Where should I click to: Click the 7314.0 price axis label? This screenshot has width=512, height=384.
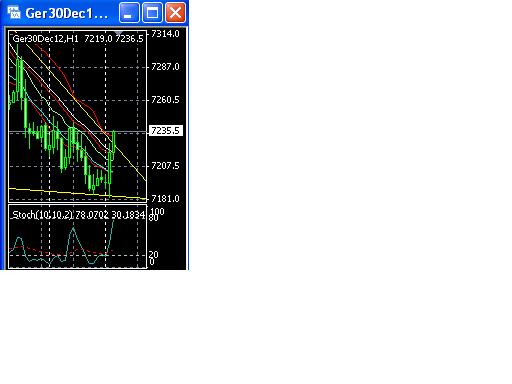(x=165, y=34)
